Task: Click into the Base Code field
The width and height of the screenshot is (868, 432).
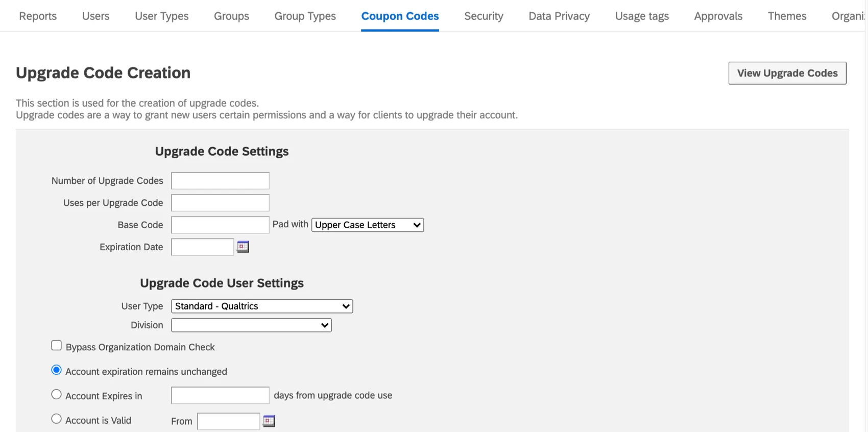Action: click(220, 225)
